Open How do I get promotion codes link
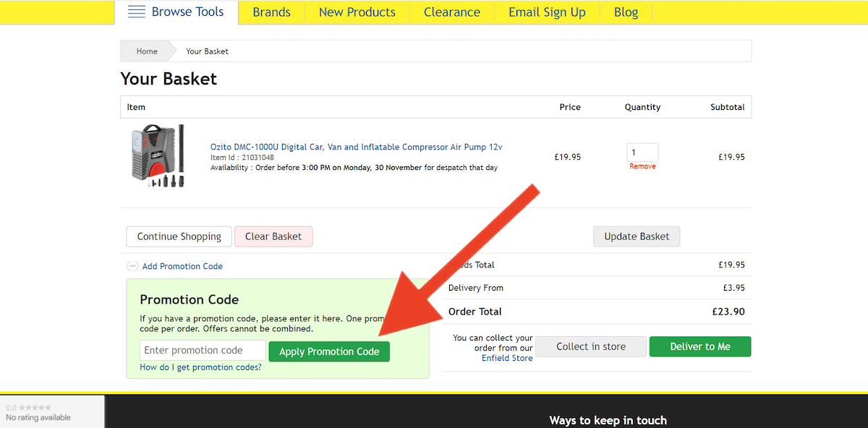Screen dimensions: 868x428 click(x=201, y=367)
